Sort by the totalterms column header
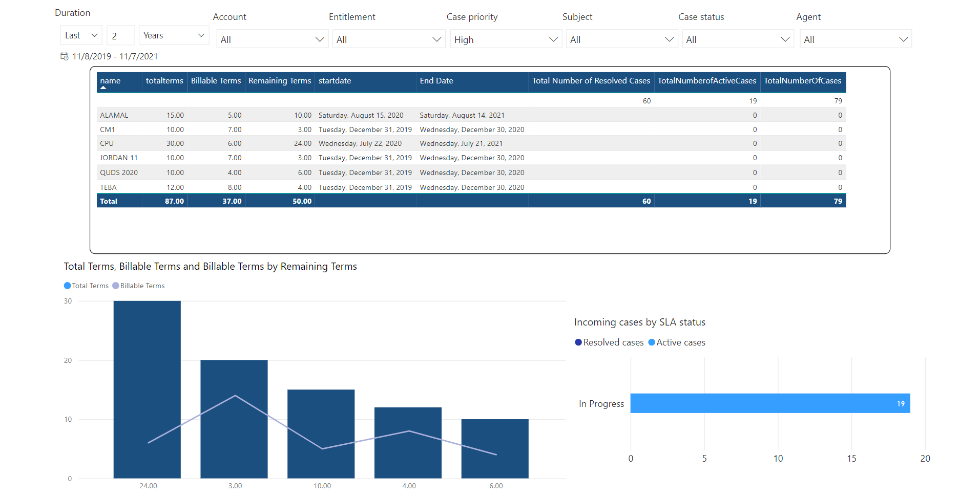This screenshot has height=498, width=980. point(164,81)
